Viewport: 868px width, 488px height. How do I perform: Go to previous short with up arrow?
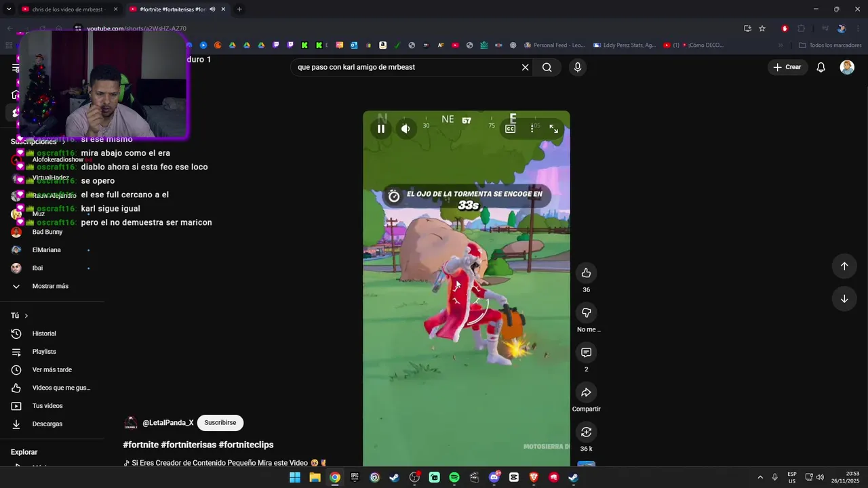(x=844, y=266)
